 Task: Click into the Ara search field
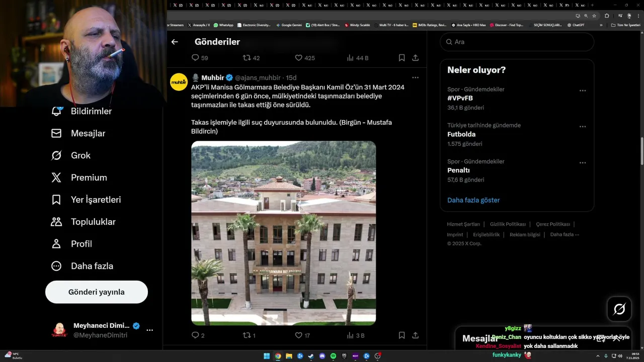pyautogui.click(x=517, y=42)
